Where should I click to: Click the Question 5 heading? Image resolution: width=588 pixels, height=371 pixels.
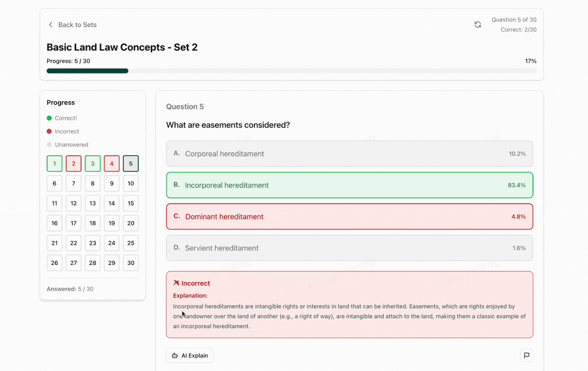(x=185, y=107)
